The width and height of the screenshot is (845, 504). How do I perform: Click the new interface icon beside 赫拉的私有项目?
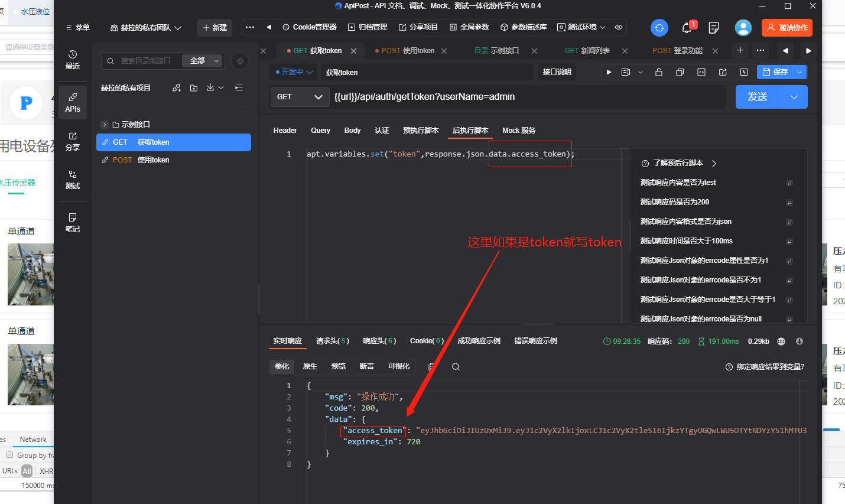tap(176, 87)
